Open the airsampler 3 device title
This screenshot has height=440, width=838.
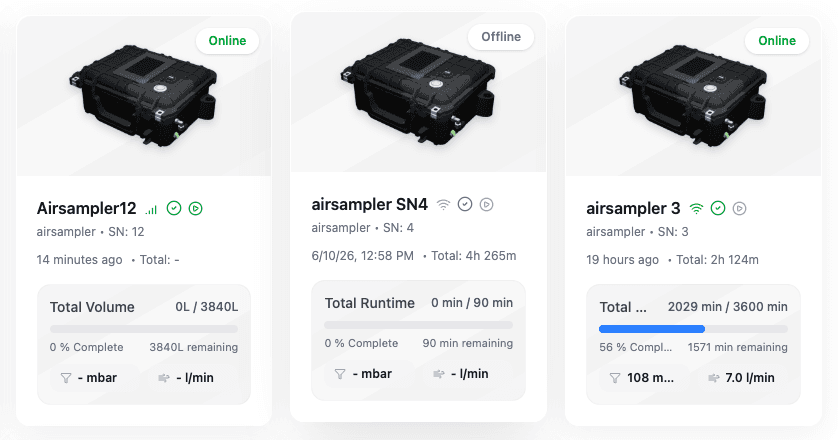(633, 209)
